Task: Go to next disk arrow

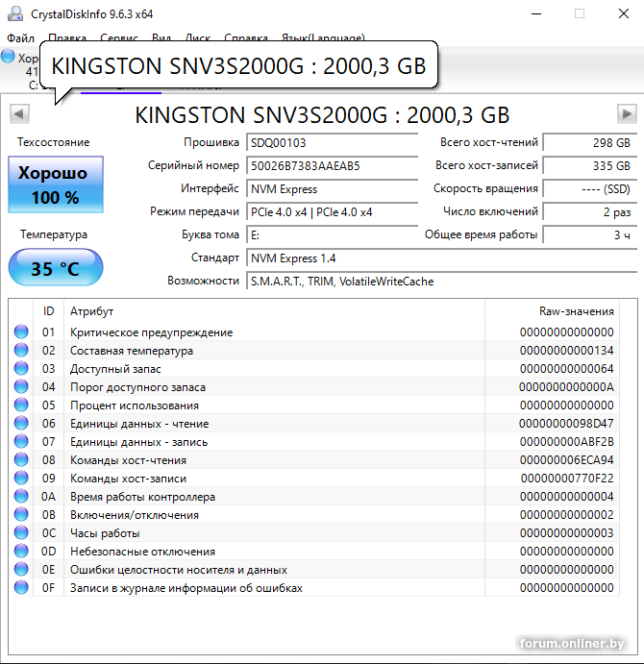Action: tap(627, 114)
